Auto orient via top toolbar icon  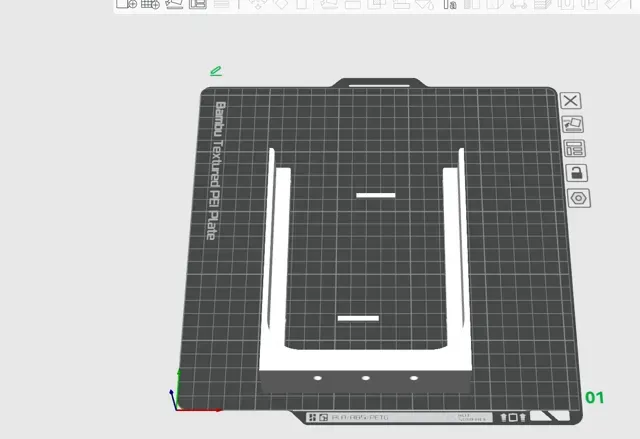click(174, 4)
